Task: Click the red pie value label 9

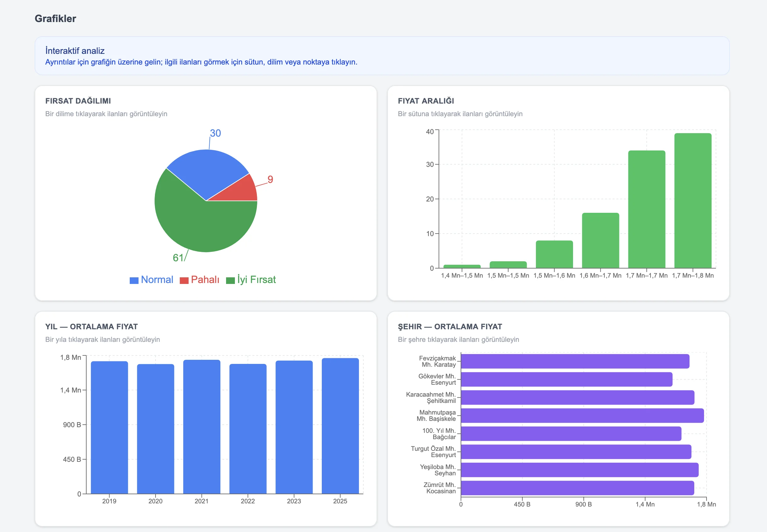Action: point(270,179)
